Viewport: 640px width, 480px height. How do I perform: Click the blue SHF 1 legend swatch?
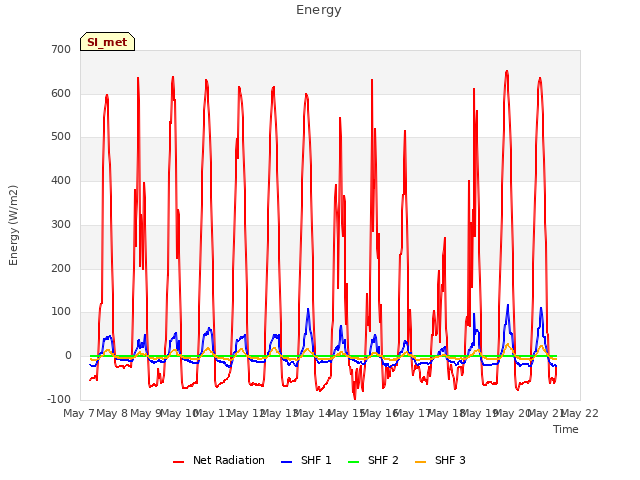click(287, 462)
